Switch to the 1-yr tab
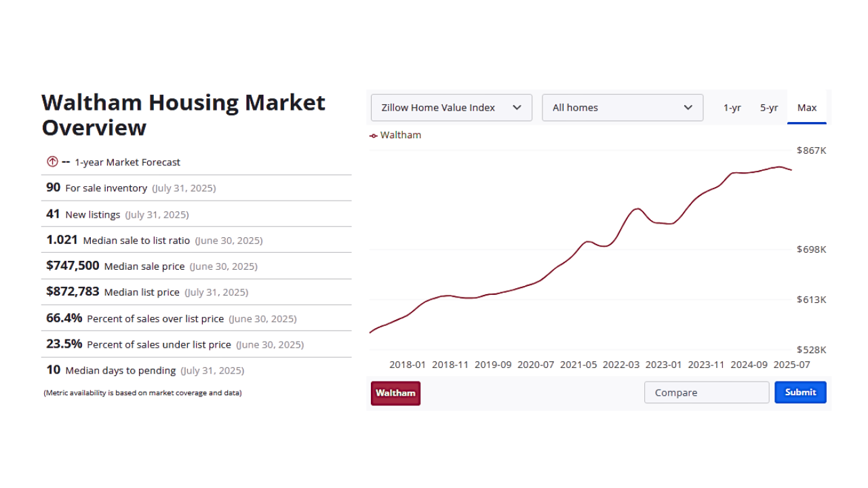Viewport: 868px width, 488px height. point(732,108)
